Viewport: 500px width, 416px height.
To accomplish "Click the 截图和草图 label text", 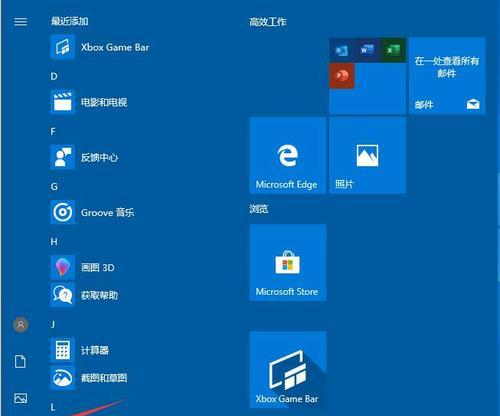I will pyautogui.click(x=104, y=378).
